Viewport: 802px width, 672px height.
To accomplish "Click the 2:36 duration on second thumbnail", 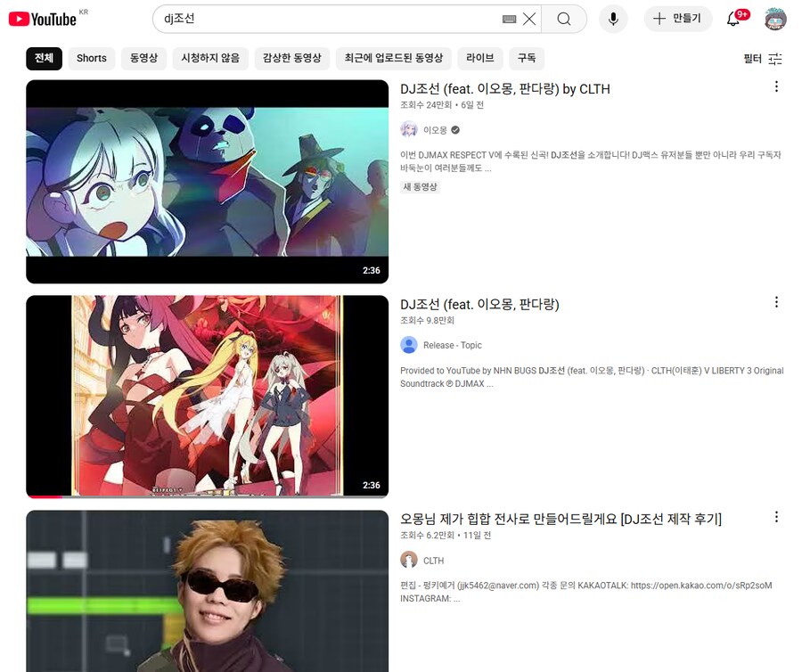I will tap(372, 486).
